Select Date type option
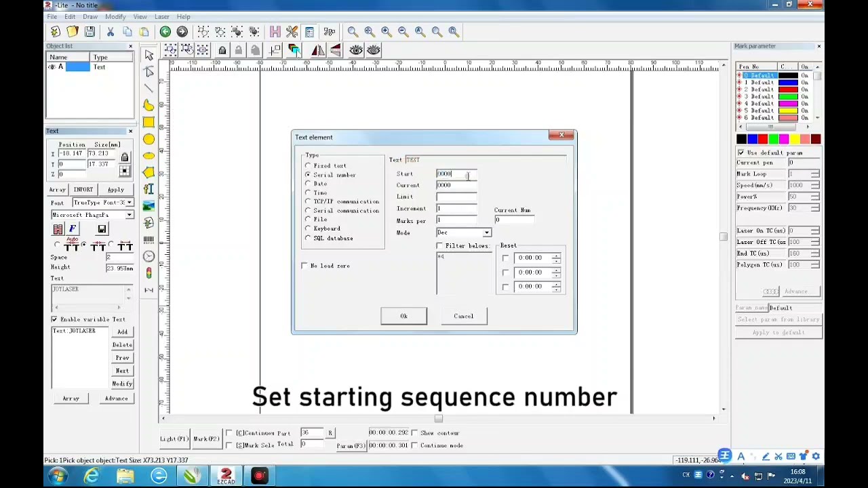Screen dimensions: 868x488 click(x=316, y=184)
